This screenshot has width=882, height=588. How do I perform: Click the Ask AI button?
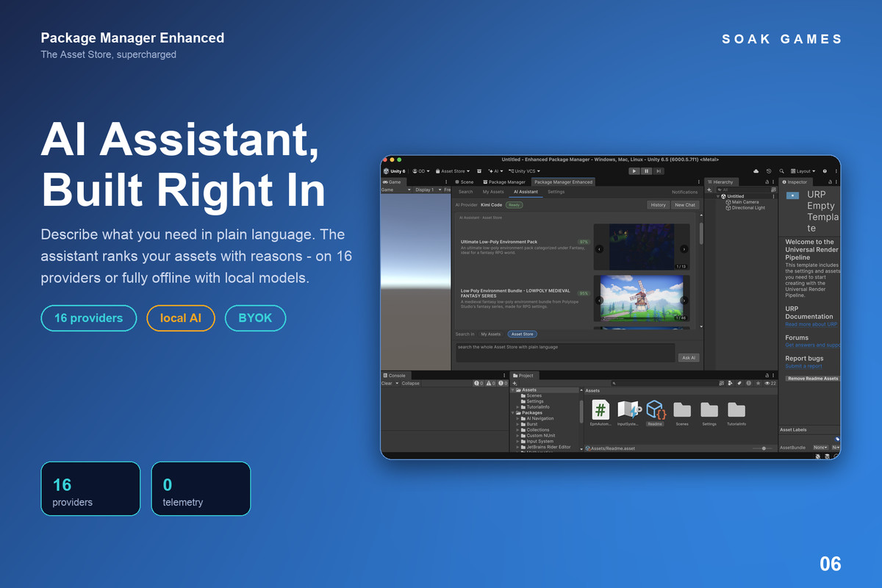(689, 357)
